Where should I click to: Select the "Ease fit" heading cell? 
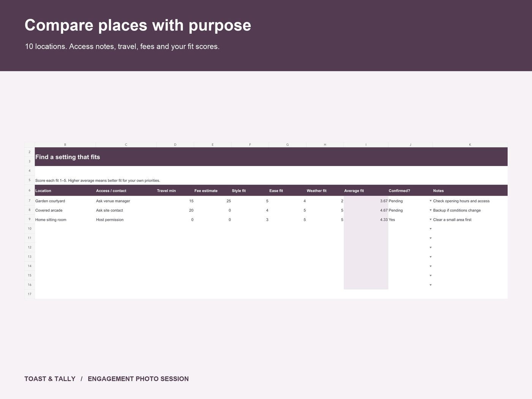coord(287,191)
